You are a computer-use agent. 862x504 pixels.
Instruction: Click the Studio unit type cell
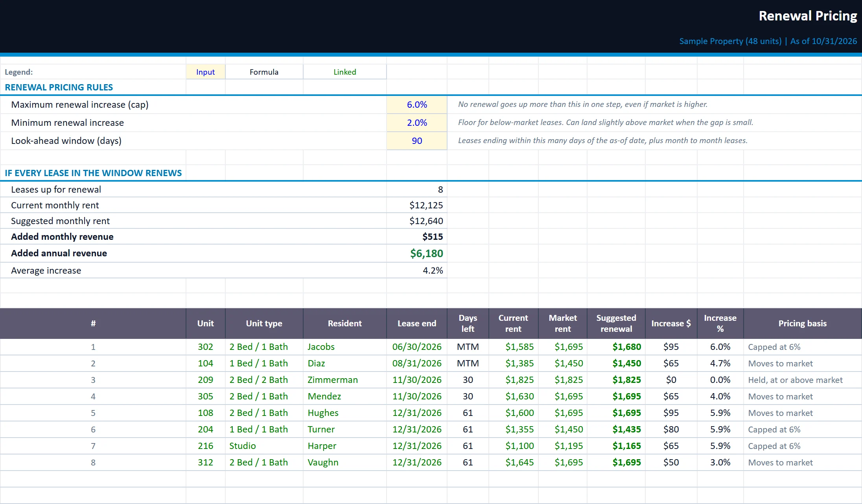point(264,446)
